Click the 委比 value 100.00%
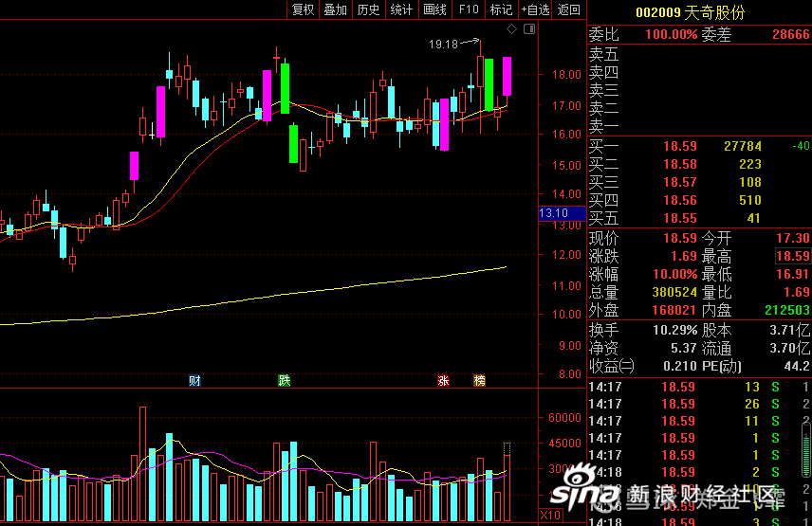Screen dimensions: 812x526 [672, 35]
